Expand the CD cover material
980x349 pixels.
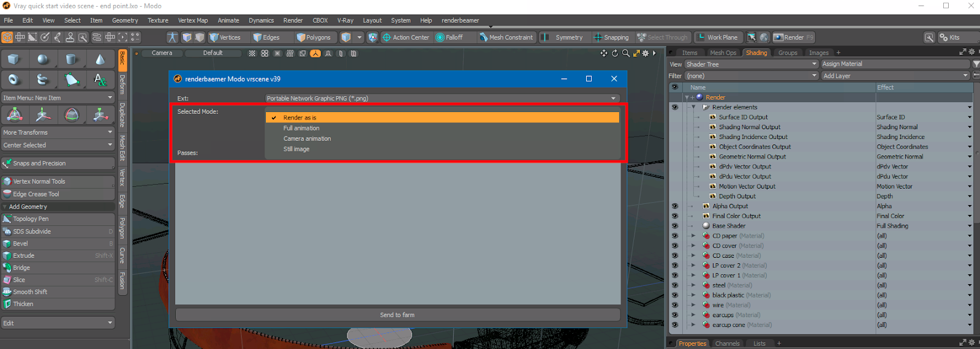[693, 246]
